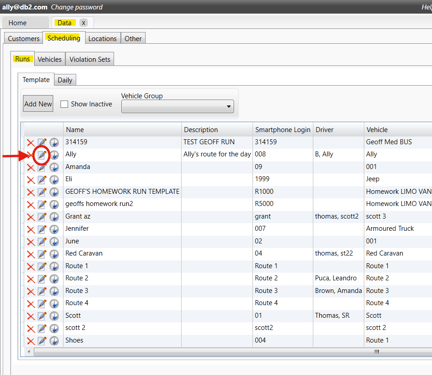Sort by the Description column header

coord(217,130)
